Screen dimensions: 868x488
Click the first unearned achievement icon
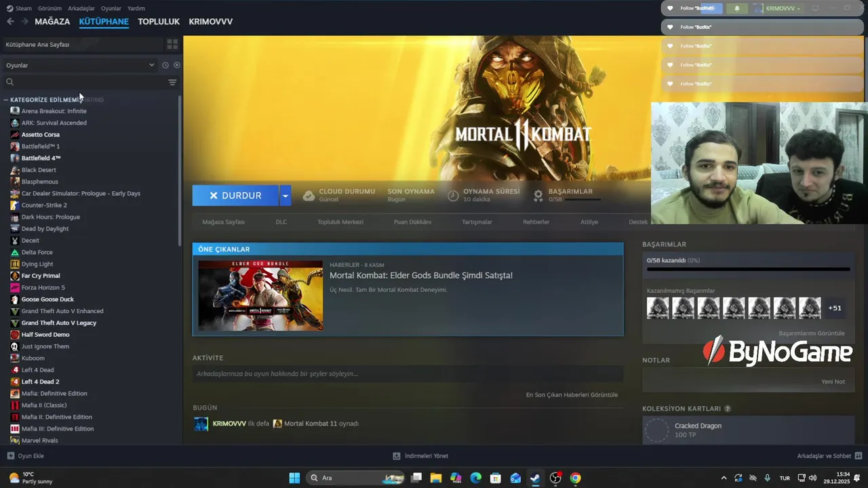[x=658, y=308]
